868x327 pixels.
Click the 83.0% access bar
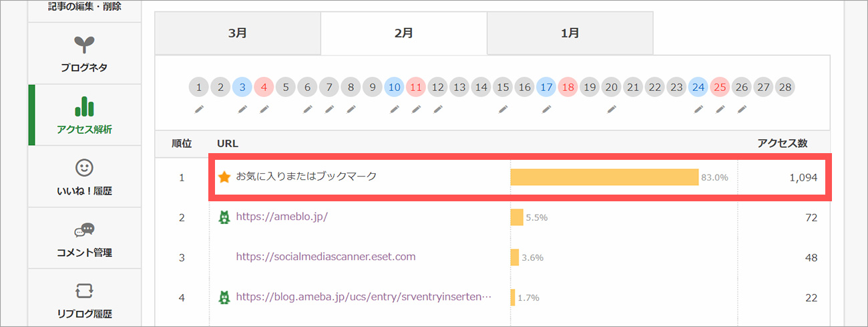604,177
